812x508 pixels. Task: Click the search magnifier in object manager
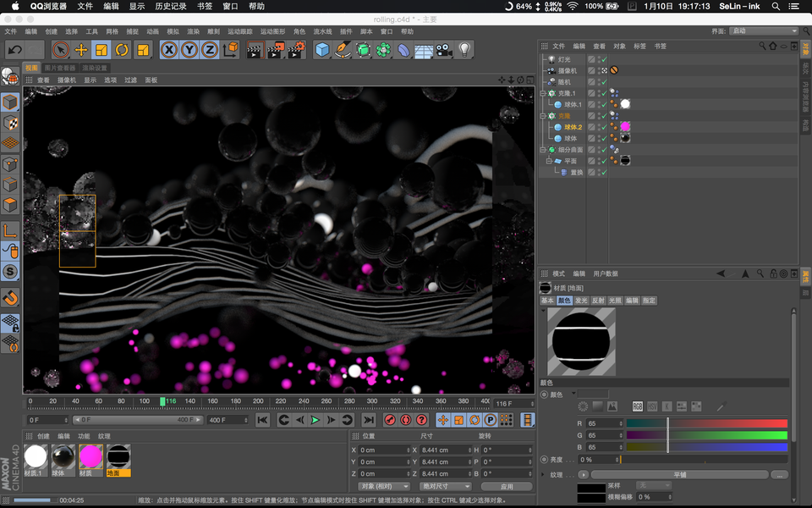pos(762,46)
